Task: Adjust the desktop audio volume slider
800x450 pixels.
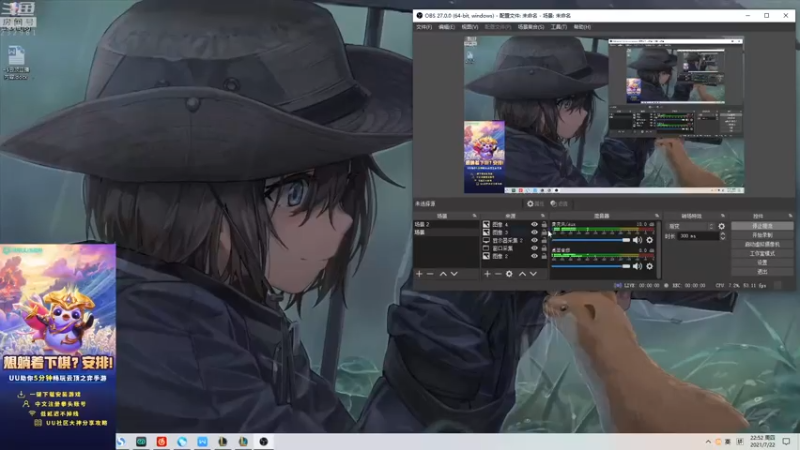Action: pos(591,266)
